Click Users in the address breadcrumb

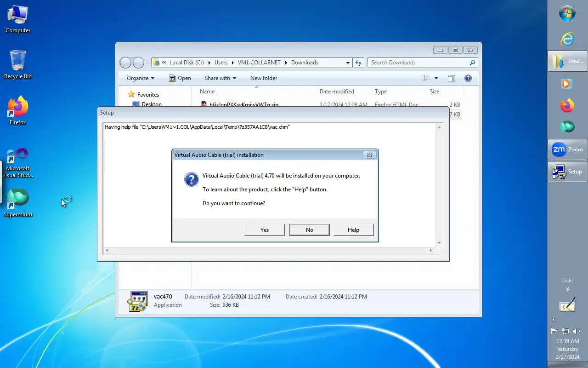(221, 63)
